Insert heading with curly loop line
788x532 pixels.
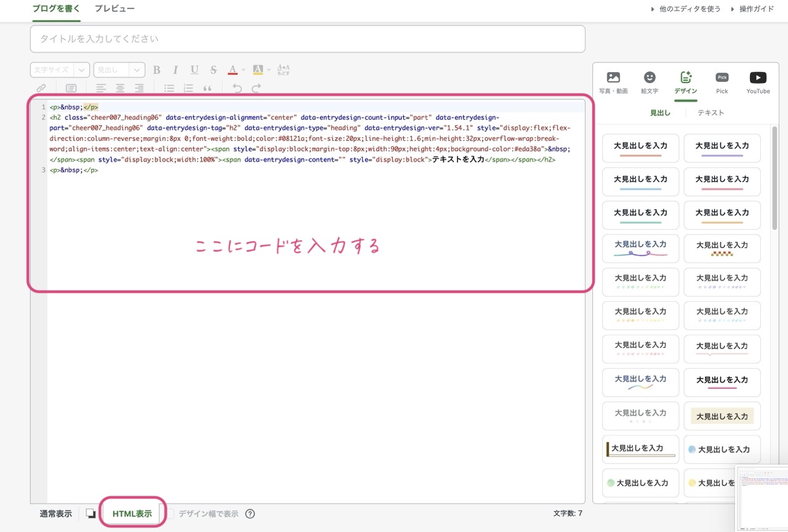pyautogui.click(x=640, y=248)
